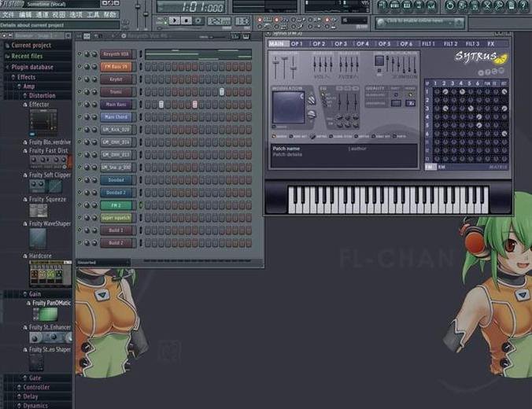
Task: Open the graph editor icon in channel rack
Action: coord(235,36)
